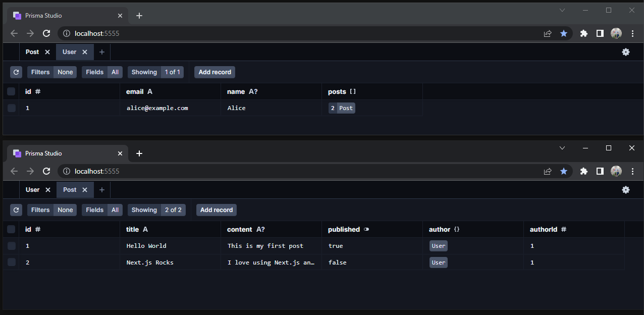Close the inactive Post model tab
Screen dimensions: 644x315
point(47,52)
